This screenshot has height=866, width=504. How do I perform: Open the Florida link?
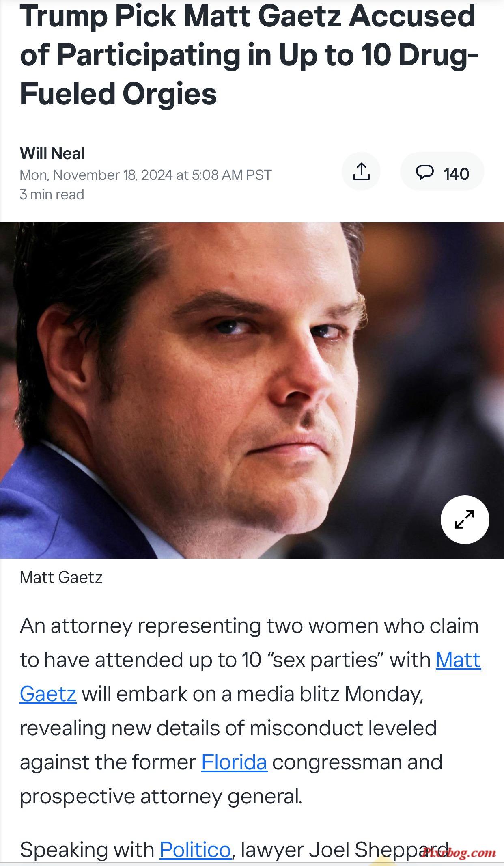coord(234,762)
